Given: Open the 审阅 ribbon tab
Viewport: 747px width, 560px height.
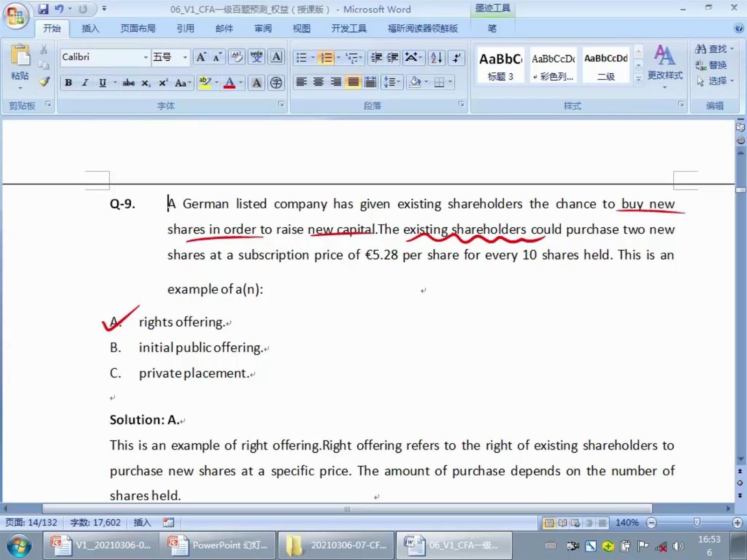Looking at the screenshot, I should pos(263,28).
